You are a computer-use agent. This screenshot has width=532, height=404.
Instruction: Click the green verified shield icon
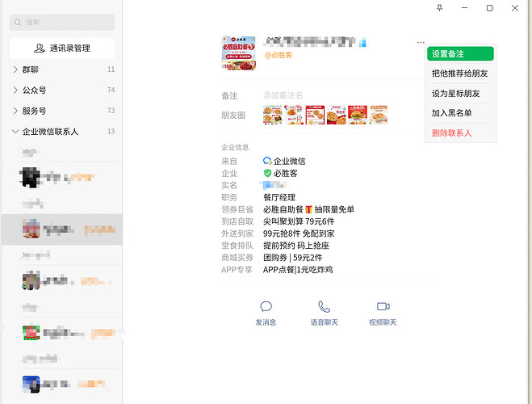(267, 173)
